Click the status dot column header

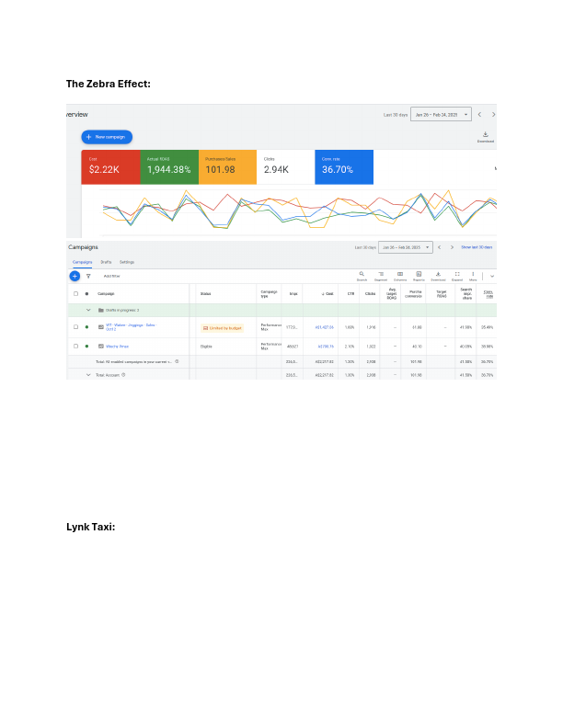pos(86,294)
